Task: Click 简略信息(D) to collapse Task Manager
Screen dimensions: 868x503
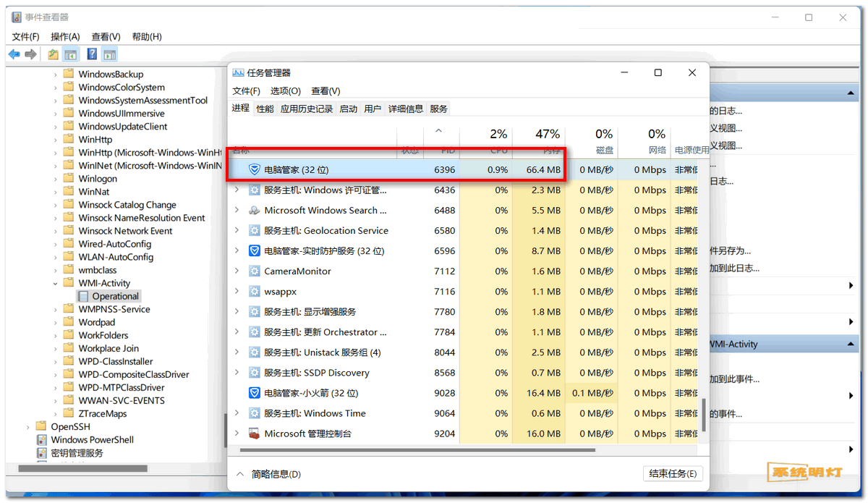Action: point(268,474)
